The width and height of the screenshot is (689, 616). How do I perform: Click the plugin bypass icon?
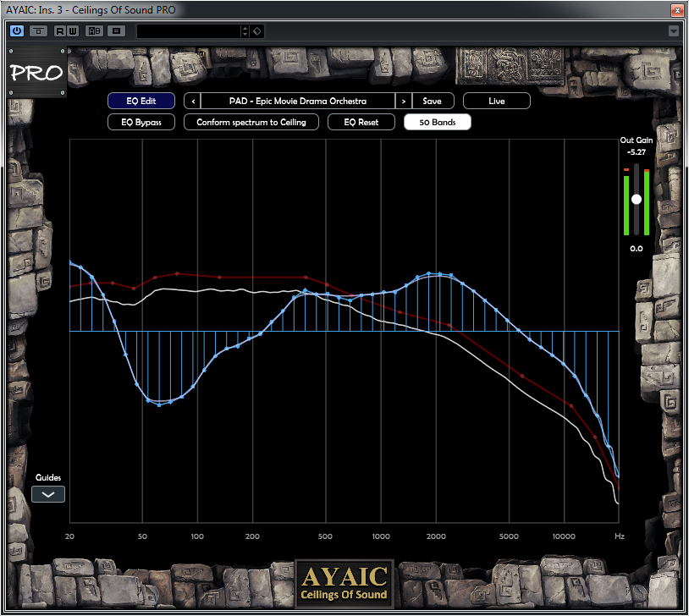tap(38, 31)
